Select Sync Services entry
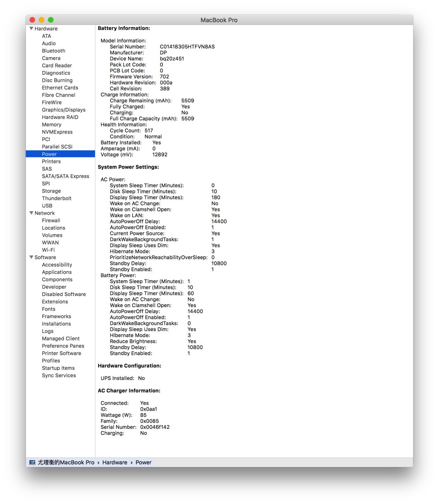The width and height of the screenshot is (439, 504). (59, 375)
